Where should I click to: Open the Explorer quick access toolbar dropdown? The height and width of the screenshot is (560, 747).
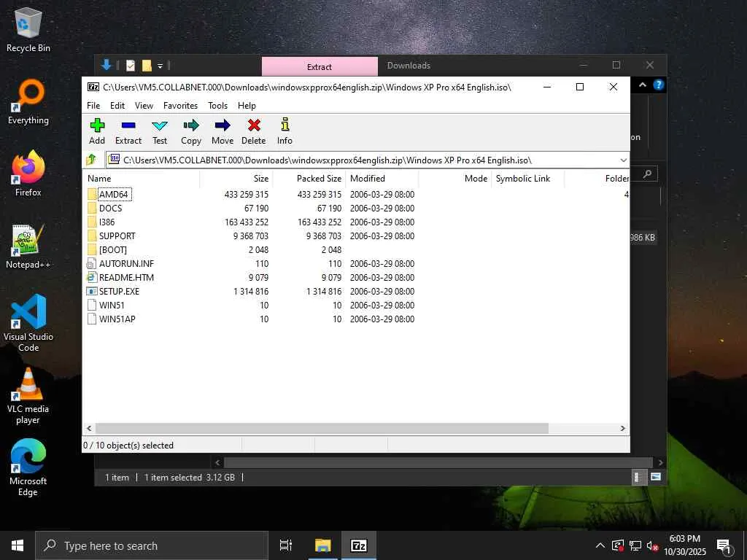click(x=160, y=66)
